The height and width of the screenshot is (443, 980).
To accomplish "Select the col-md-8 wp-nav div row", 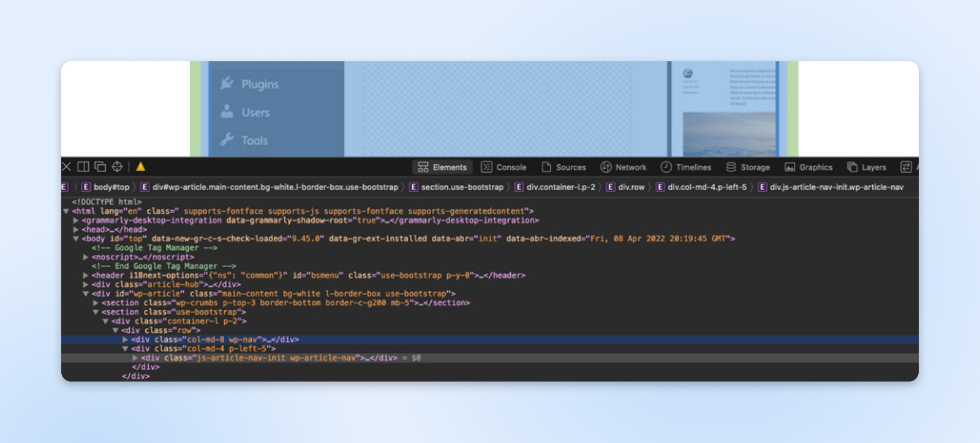I will tap(214, 339).
